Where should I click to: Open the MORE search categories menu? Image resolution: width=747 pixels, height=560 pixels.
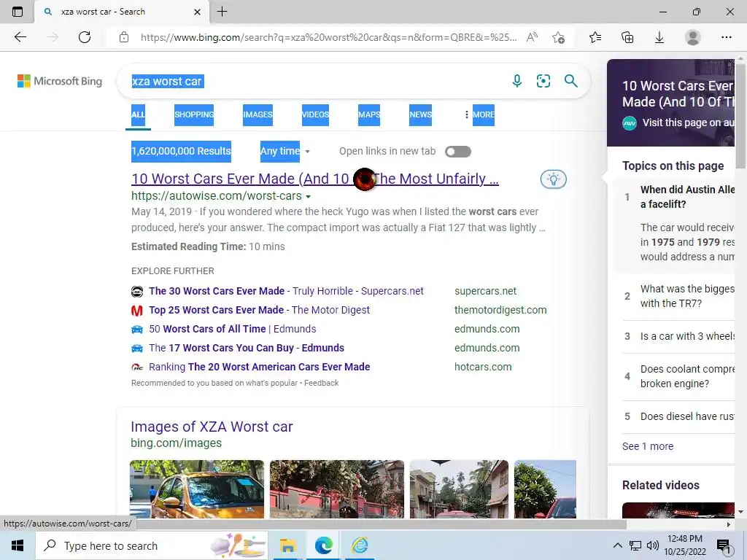(x=480, y=114)
